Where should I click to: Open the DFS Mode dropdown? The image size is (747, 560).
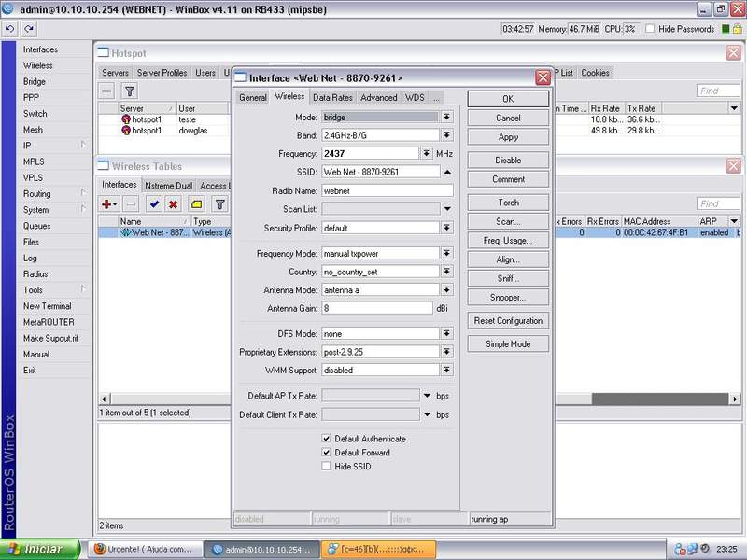tap(447, 333)
